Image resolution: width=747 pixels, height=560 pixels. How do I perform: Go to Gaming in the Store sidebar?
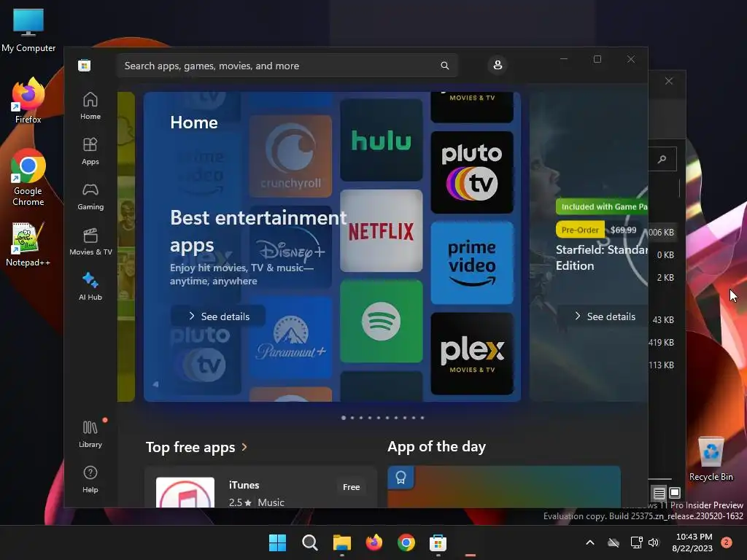pos(90,197)
